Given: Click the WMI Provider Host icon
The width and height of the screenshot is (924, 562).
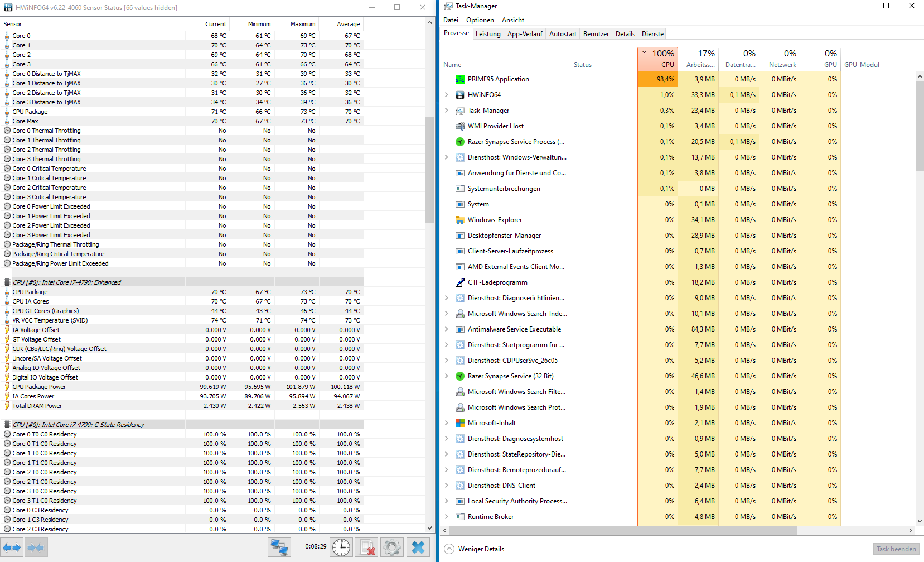Looking at the screenshot, I should coord(460,126).
